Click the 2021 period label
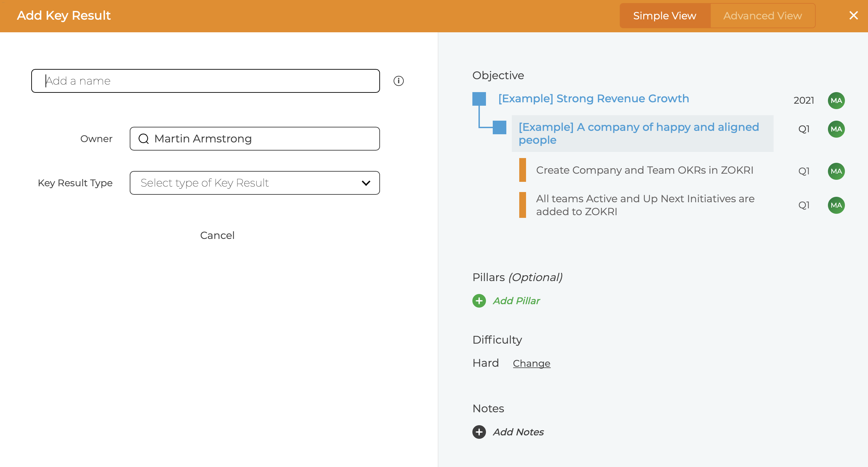The image size is (868, 467). (803, 100)
